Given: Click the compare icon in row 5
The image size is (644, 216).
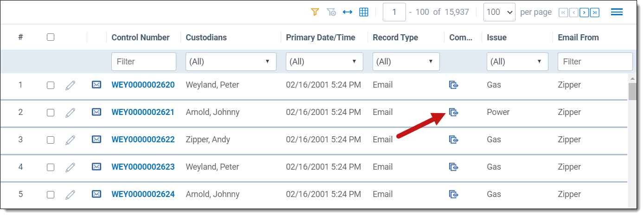Looking at the screenshot, I should point(454,194).
